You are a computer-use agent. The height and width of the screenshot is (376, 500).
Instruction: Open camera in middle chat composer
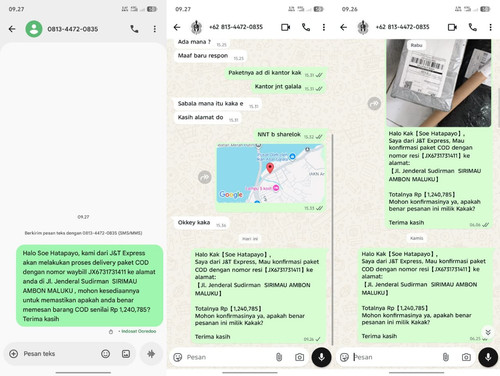tap(299, 357)
